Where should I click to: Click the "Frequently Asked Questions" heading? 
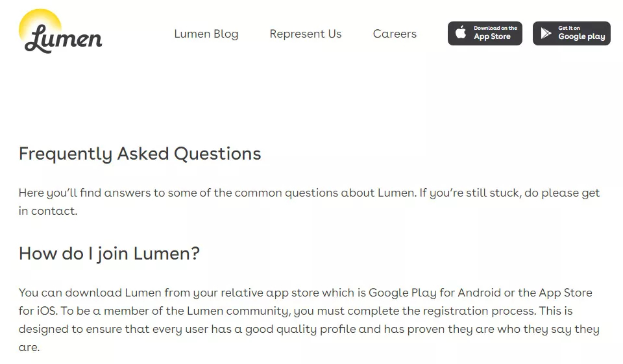point(140,154)
